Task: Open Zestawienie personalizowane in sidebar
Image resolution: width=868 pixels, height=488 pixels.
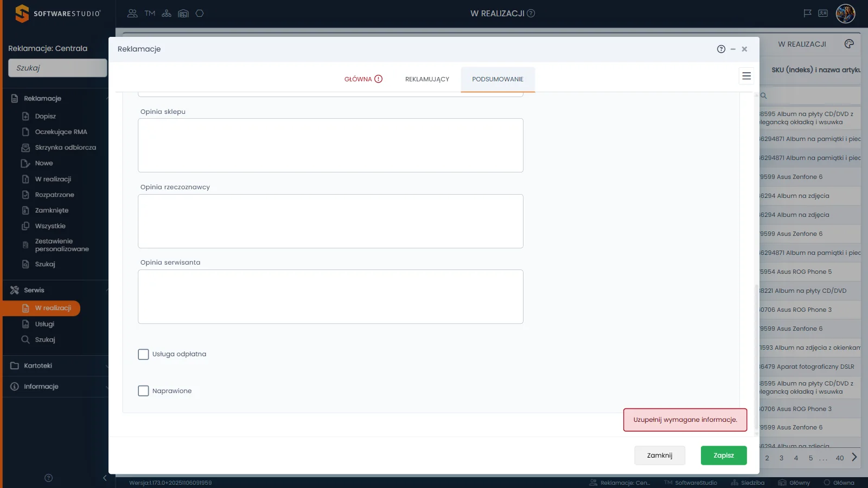Action: pyautogui.click(x=61, y=245)
